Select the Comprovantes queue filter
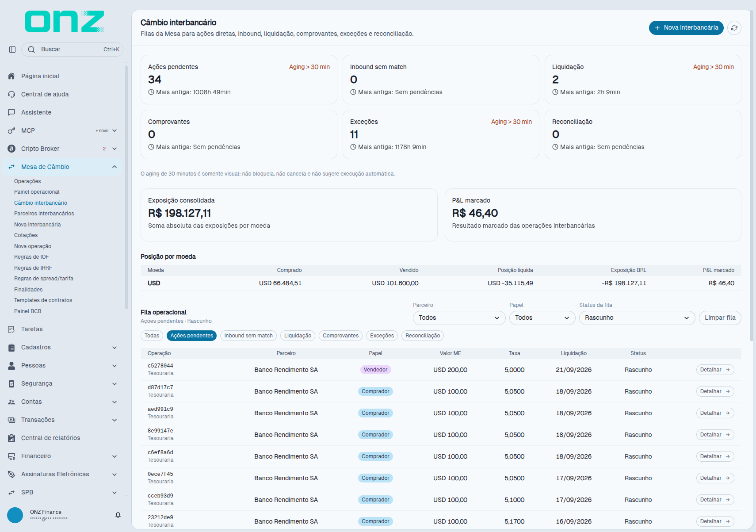The width and height of the screenshot is (756, 532). (341, 336)
